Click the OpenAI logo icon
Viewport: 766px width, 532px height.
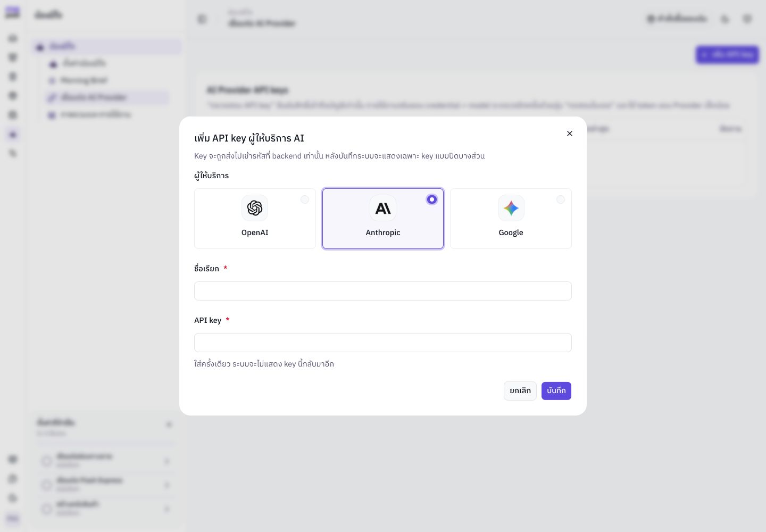point(255,208)
